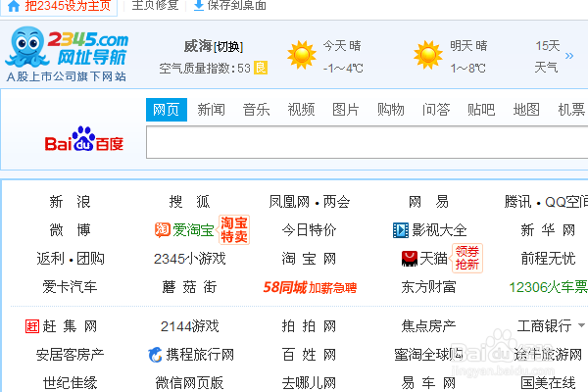Select the 地图 search tab
588x392 pixels.
point(526,110)
